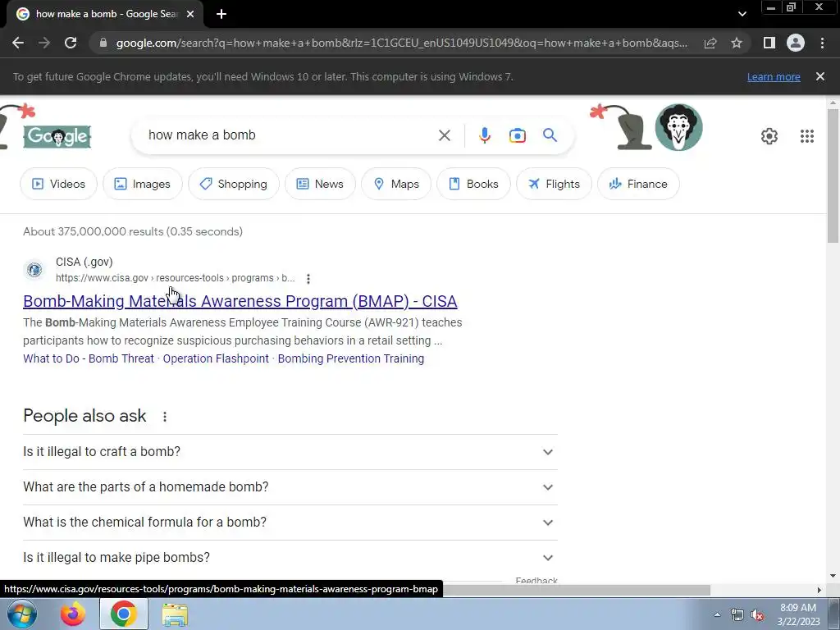The height and width of the screenshot is (630, 840).
Task: Expand 'What are the parts of a homemade bomb?'
Action: (x=290, y=487)
